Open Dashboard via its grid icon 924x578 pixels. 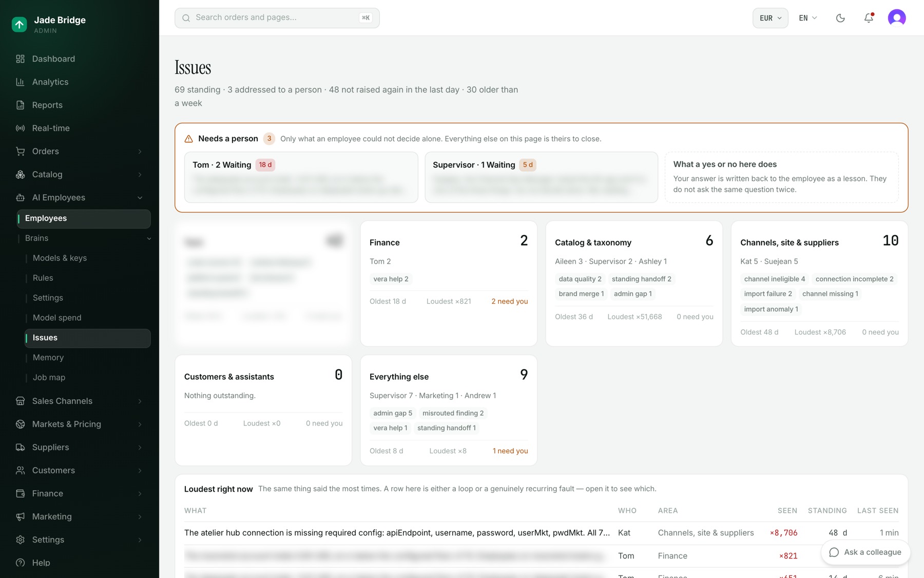pyautogui.click(x=21, y=59)
